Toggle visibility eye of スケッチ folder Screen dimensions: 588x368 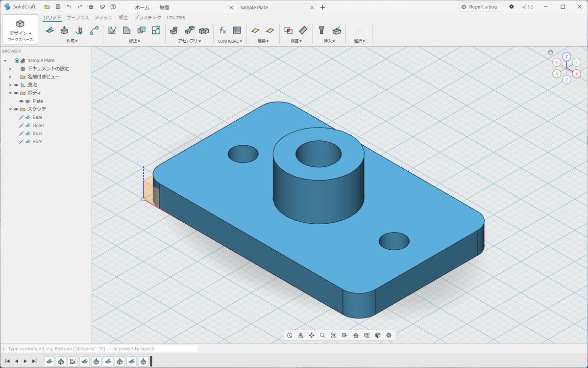[16, 109]
